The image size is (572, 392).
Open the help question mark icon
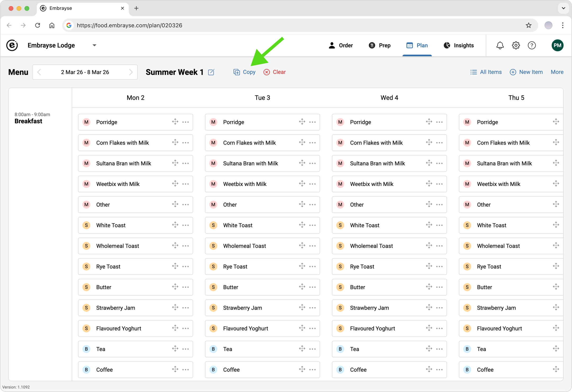point(532,45)
